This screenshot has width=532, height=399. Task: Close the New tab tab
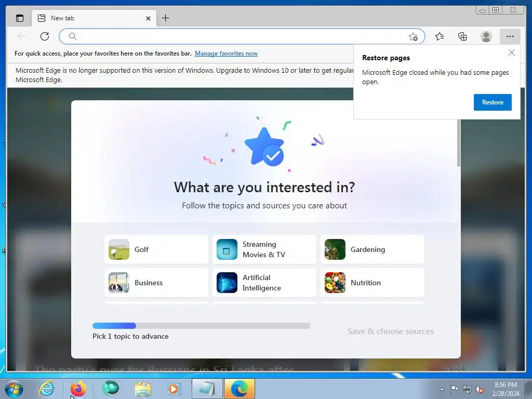pos(148,18)
